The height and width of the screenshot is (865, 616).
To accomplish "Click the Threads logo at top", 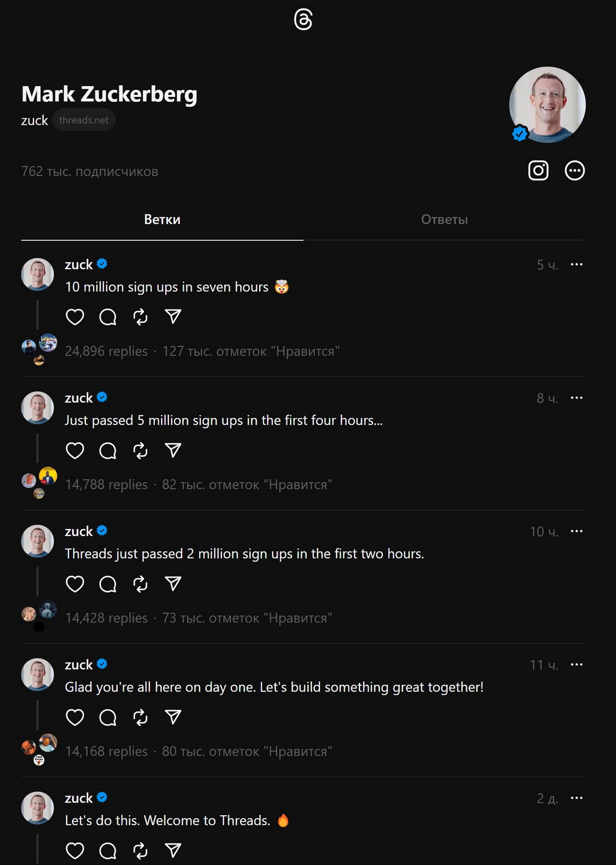I will tap(303, 20).
